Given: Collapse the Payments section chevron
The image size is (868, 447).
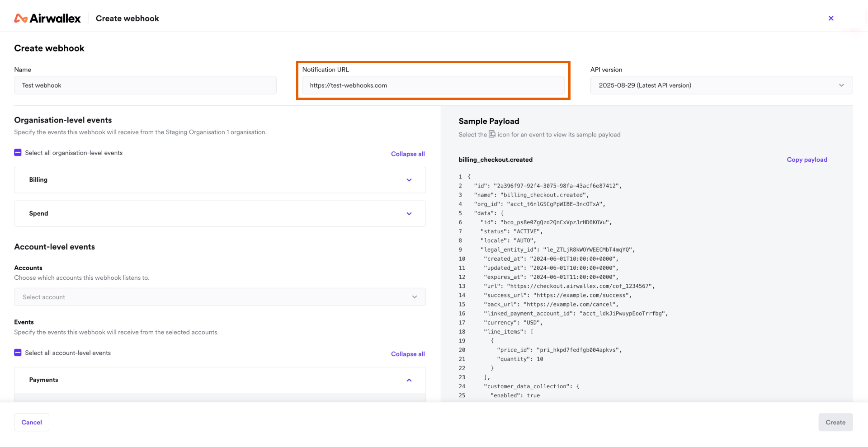Looking at the screenshot, I should 409,380.
